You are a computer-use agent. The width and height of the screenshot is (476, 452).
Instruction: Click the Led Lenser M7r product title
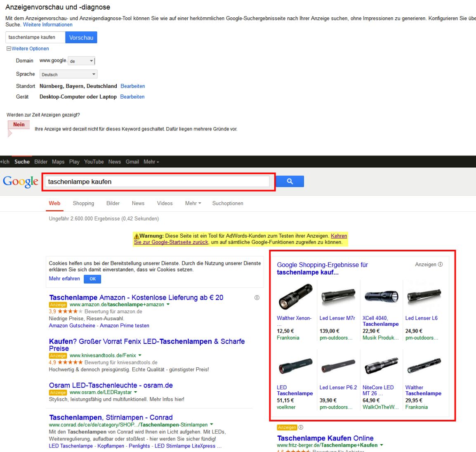click(337, 318)
